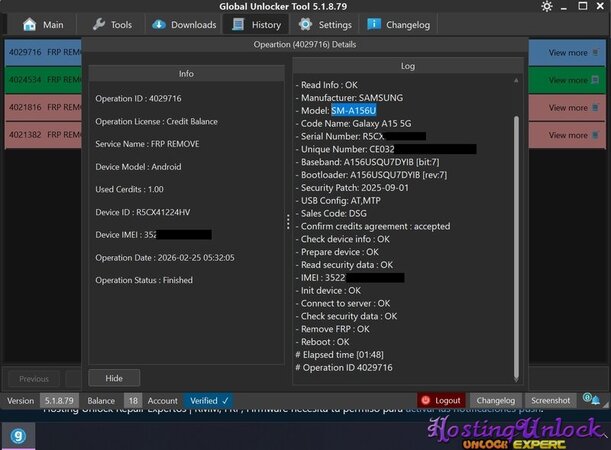Image resolution: width=611 pixels, height=450 pixels.
Task: Click the highlighted SM-A156U model text
Action: tap(356, 110)
